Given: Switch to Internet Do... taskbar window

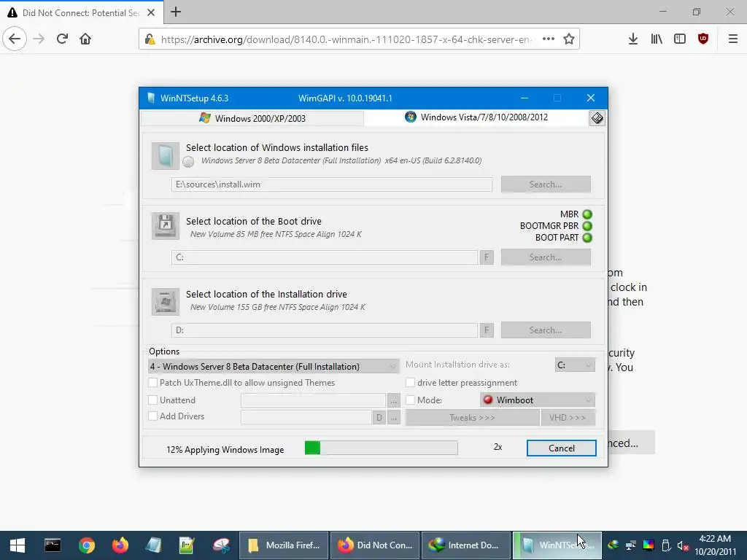Looking at the screenshot, I should 466,545.
